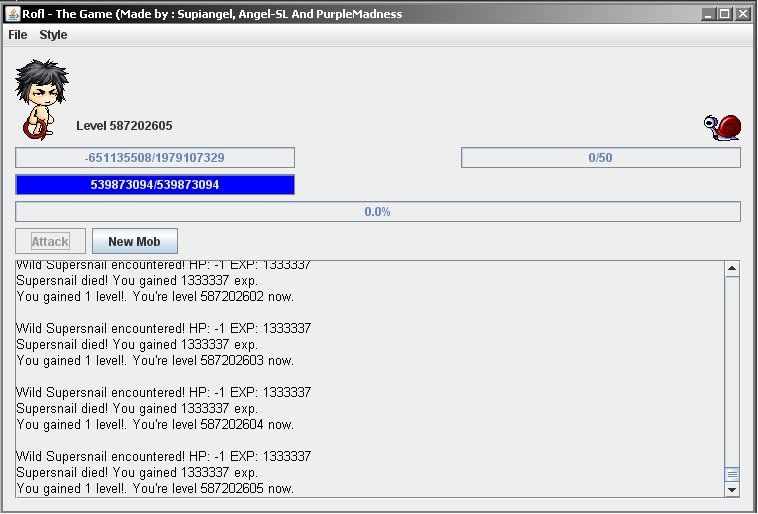Screen dimensions: 758x514
Task: Click the Java icon in title bar
Action: (11, 14)
